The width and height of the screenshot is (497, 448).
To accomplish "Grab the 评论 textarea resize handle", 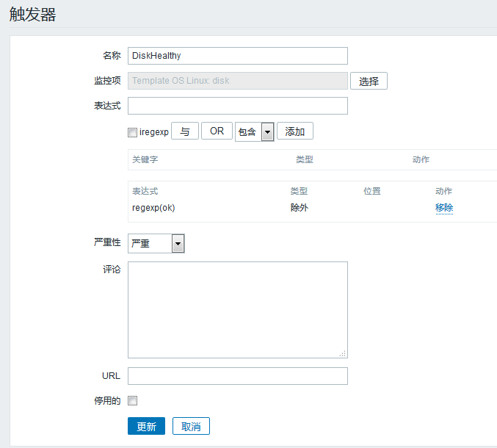I will pyautogui.click(x=343, y=353).
